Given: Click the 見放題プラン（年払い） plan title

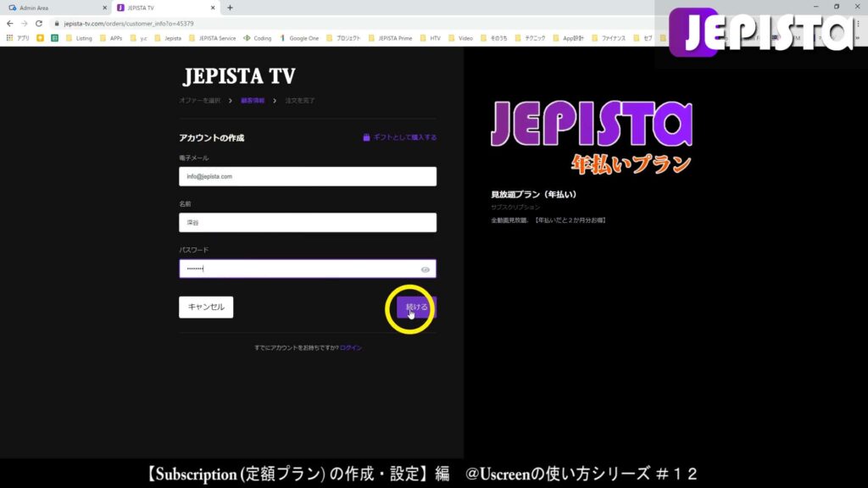Looking at the screenshot, I should point(534,194).
